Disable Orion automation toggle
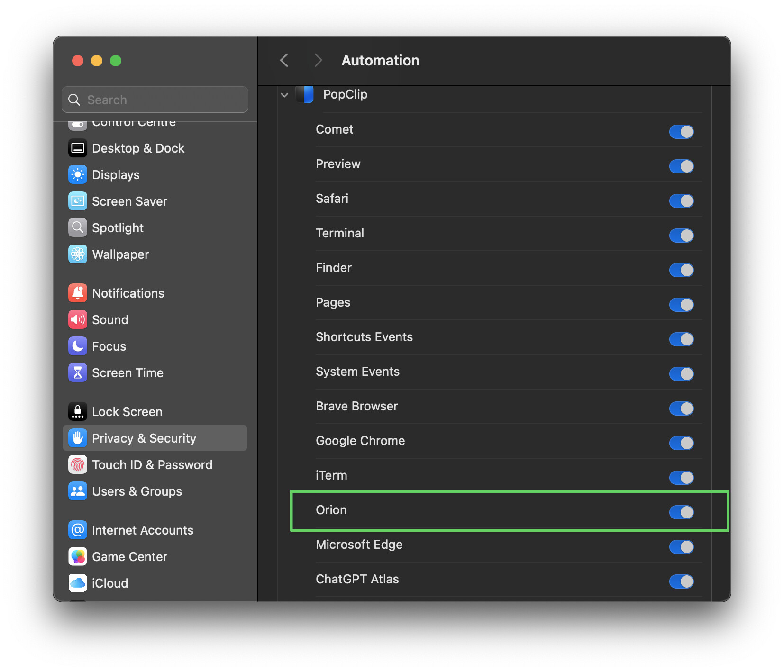 (681, 512)
